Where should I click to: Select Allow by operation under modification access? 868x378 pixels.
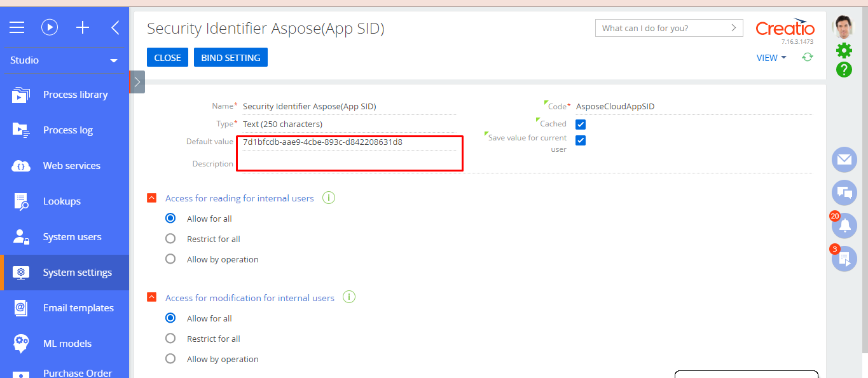point(170,359)
